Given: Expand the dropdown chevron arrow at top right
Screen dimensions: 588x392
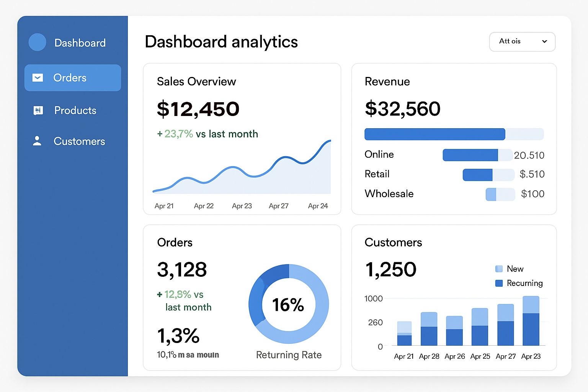Looking at the screenshot, I should click(x=544, y=42).
